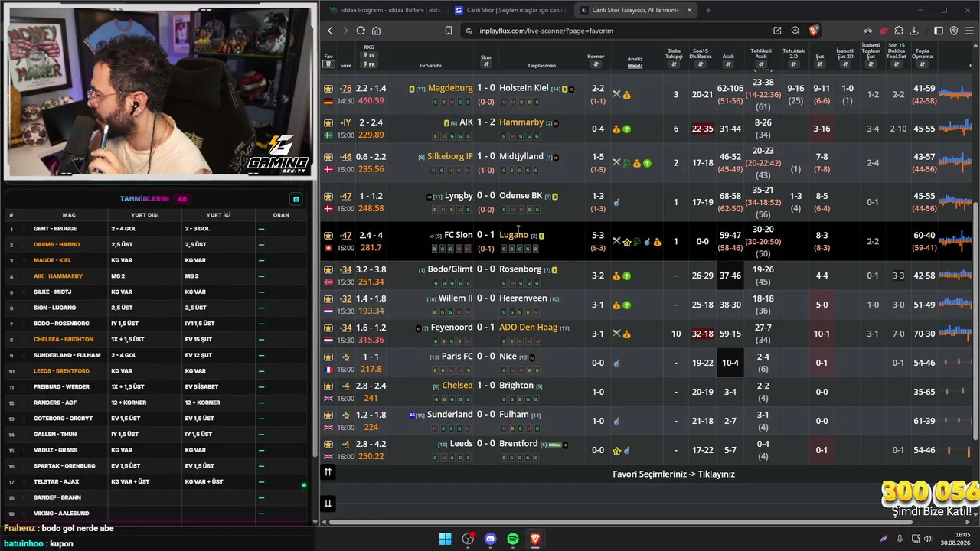
Task: Clear favorites with the Fav trash icon
Action: pyautogui.click(x=328, y=64)
